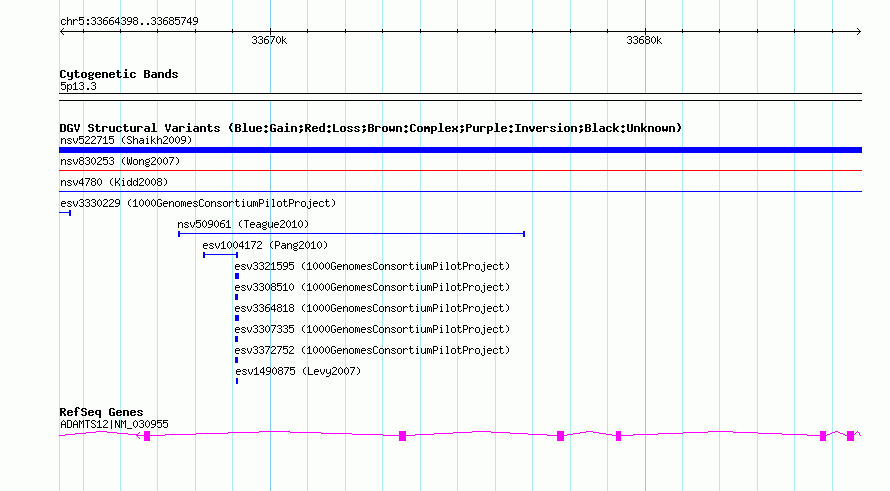890x491 pixels.
Task: Open variant label esv3307335
Action: [372, 329]
